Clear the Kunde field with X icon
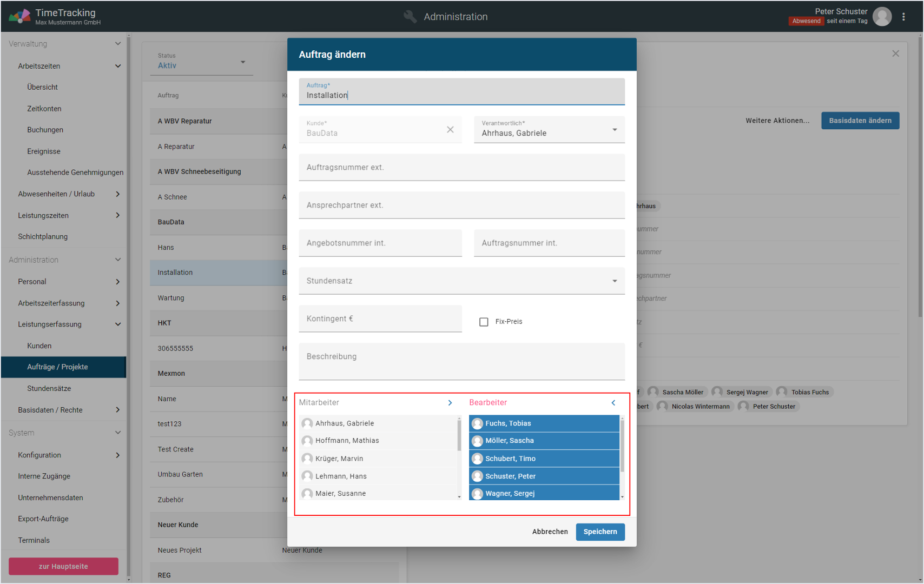 pos(450,130)
